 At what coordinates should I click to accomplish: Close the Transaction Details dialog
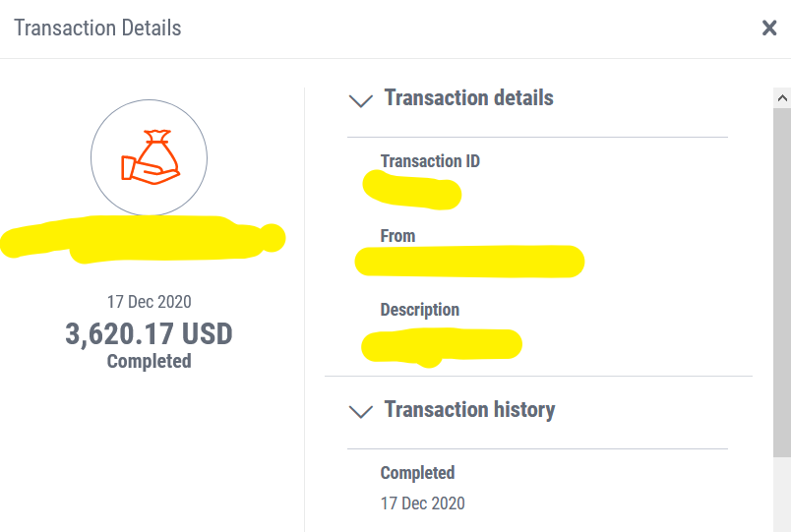[768, 28]
